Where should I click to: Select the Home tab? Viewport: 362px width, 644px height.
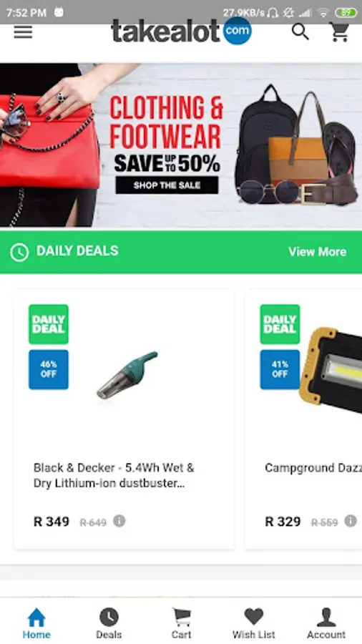click(36, 623)
